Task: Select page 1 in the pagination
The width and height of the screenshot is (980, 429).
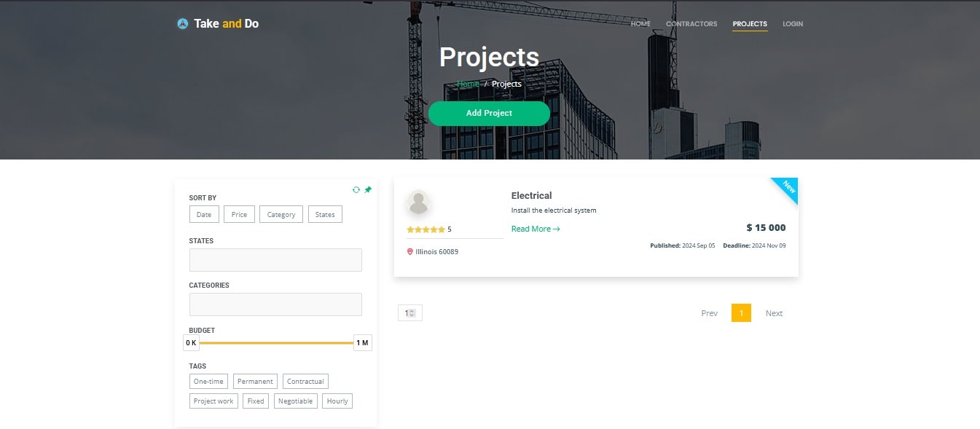Action: [741, 312]
